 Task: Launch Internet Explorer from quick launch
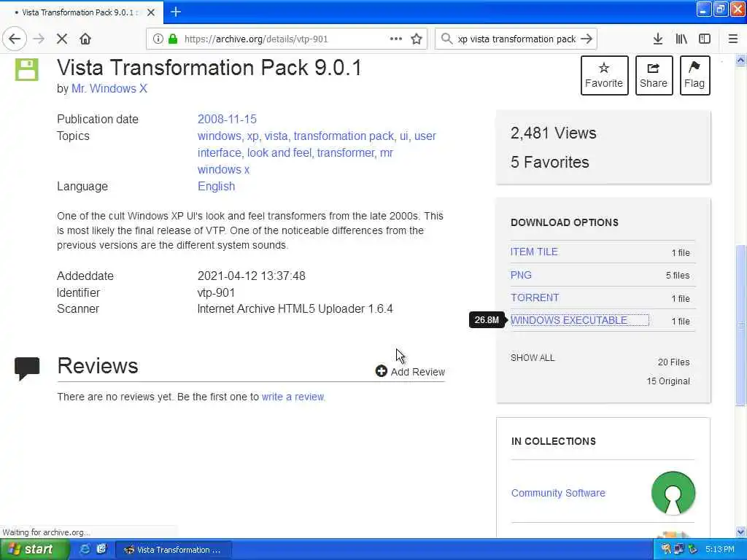tap(85, 549)
